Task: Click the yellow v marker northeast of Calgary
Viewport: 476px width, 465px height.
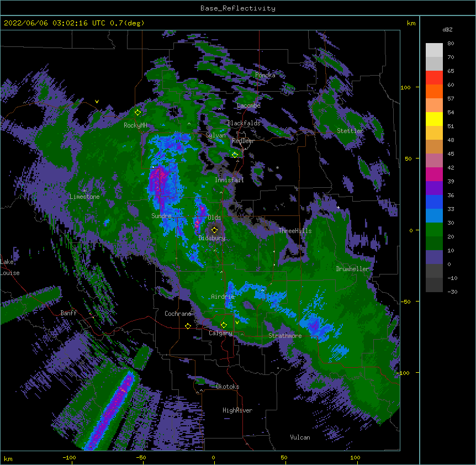Action: (x=237, y=323)
